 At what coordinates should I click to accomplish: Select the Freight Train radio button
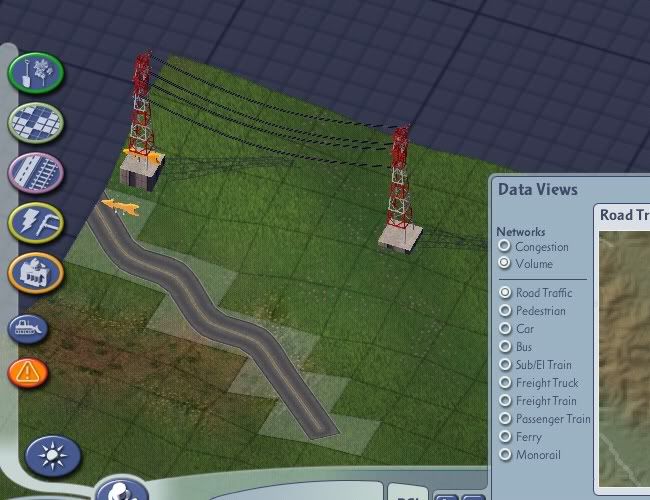[505, 400]
